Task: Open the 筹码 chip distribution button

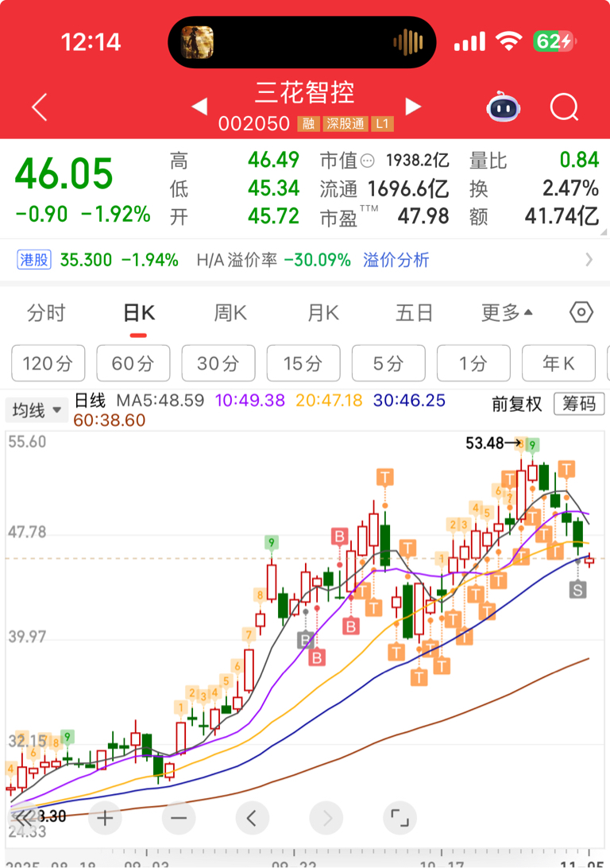Action: tap(579, 404)
